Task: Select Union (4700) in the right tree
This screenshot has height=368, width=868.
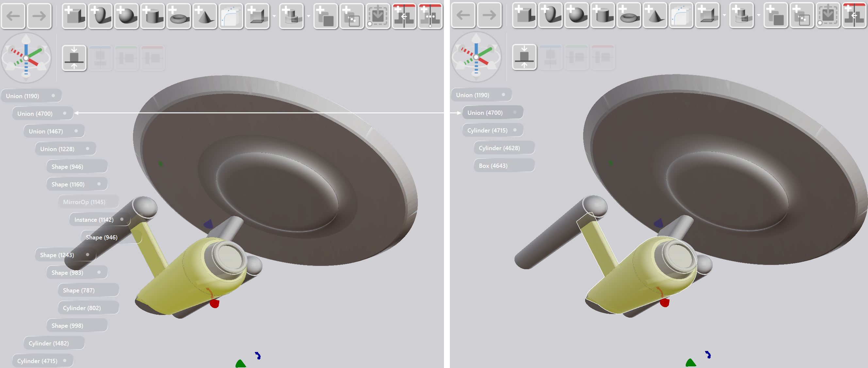Action: click(493, 113)
